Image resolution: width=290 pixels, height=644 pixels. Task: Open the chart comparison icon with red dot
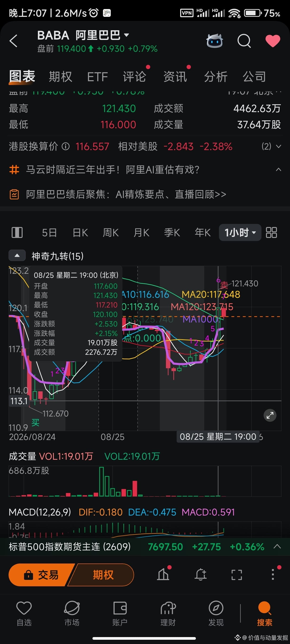163,574
